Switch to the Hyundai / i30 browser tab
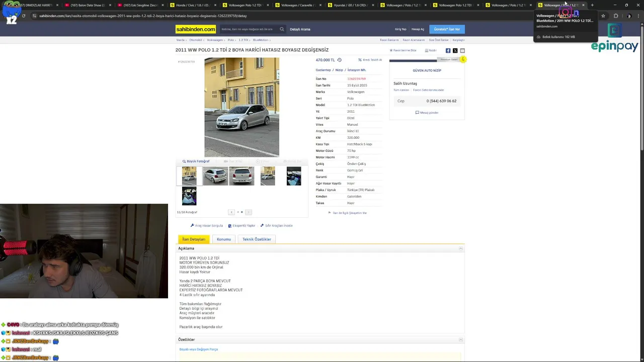644x362 pixels. click(350, 5)
